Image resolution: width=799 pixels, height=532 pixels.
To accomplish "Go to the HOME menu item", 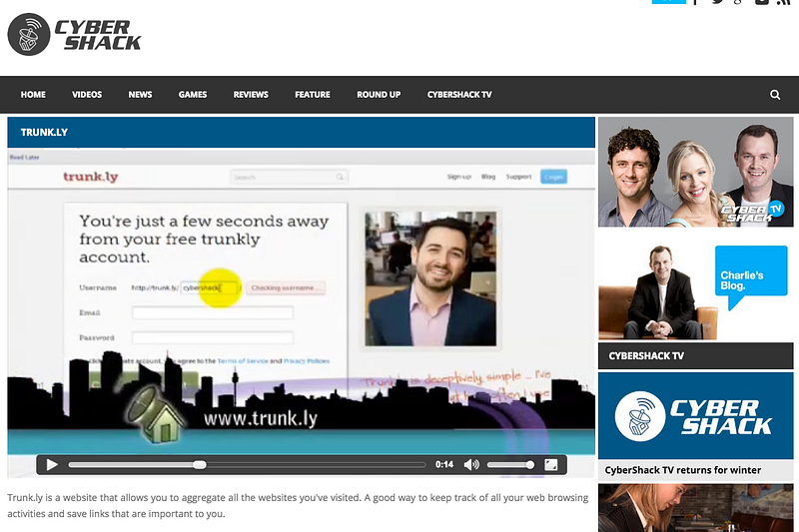I will (x=33, y=95).
